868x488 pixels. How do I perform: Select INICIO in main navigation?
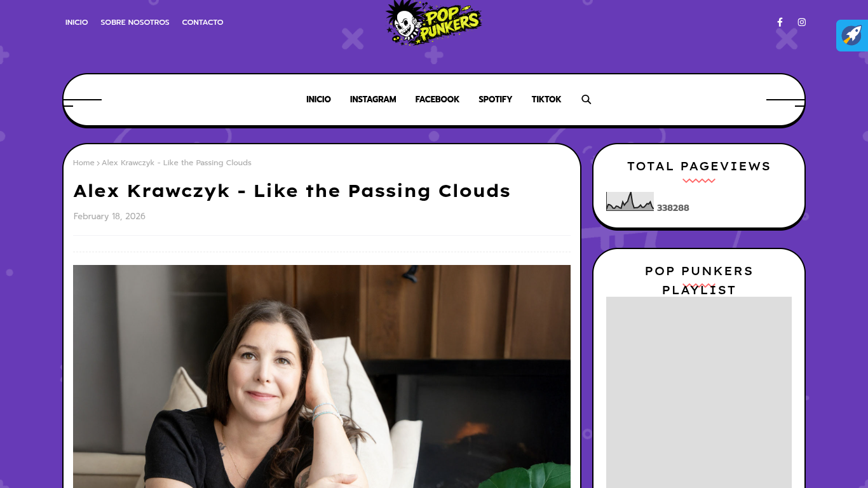point(318,99)
